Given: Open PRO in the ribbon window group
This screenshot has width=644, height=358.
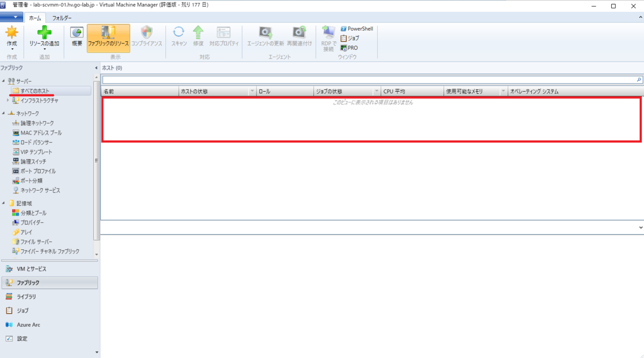Looking at the screenshot, I should click(x=349, y=48).
